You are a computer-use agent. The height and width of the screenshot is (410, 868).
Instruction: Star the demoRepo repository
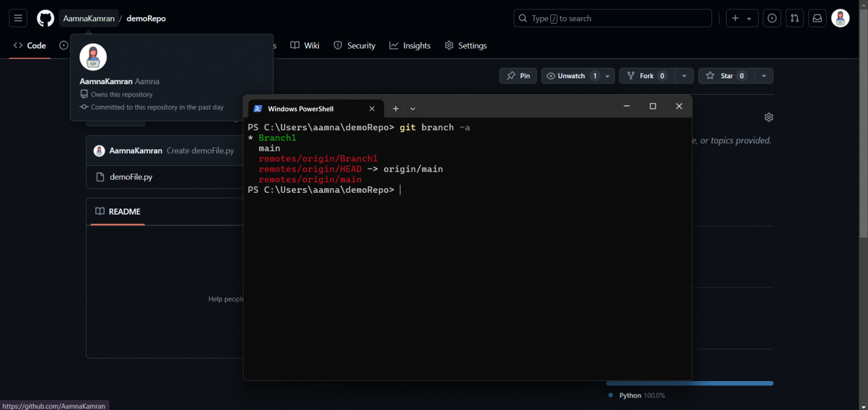coord(725,76)
